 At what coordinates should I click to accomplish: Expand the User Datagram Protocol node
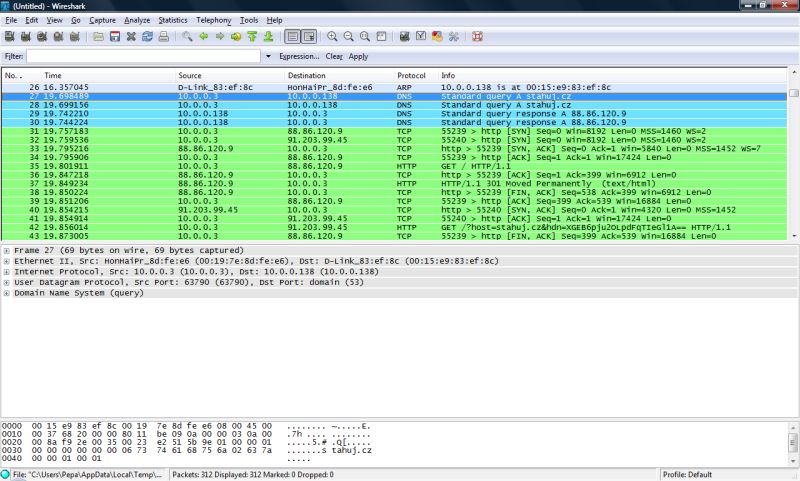tap(7, 283)
